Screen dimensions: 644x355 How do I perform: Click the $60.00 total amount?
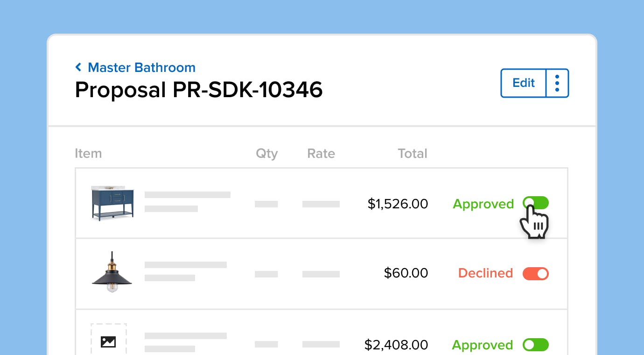406,273
